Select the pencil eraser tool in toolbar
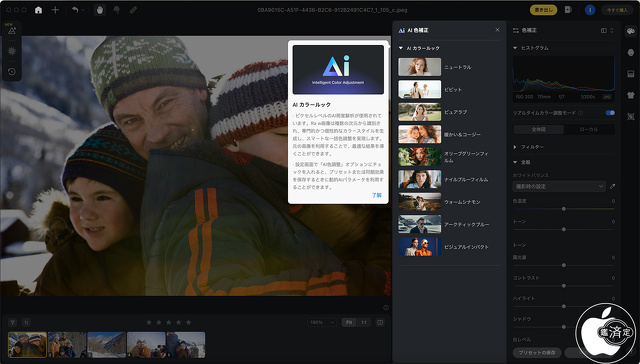Screen dimensions: 640x364 [x=133, y=10]
